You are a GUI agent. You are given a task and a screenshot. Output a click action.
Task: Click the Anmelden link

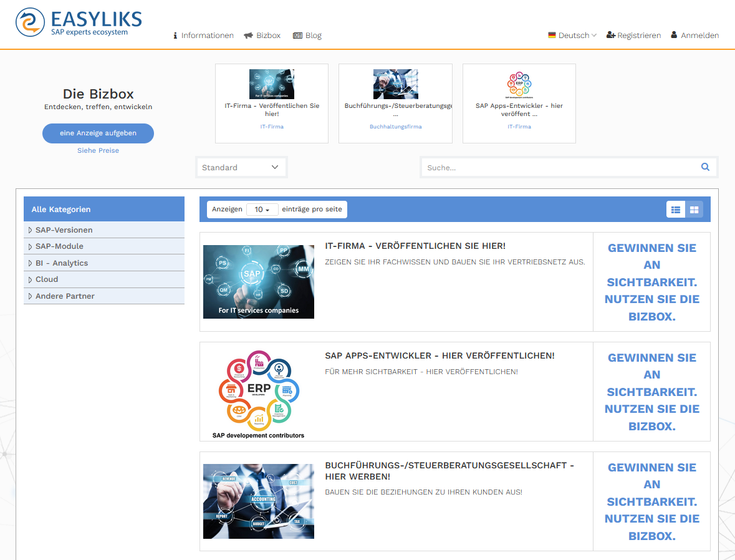coord(694,36)
